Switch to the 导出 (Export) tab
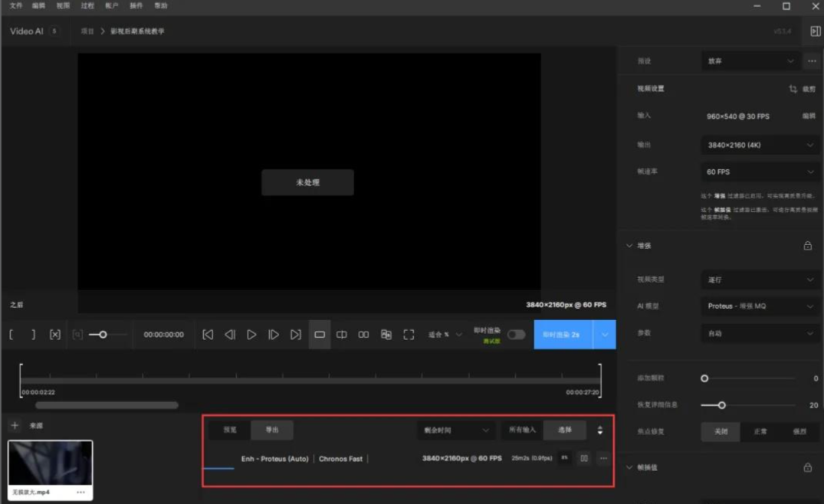The width and height of the screenshot is (824, 504). coord(272,430)
